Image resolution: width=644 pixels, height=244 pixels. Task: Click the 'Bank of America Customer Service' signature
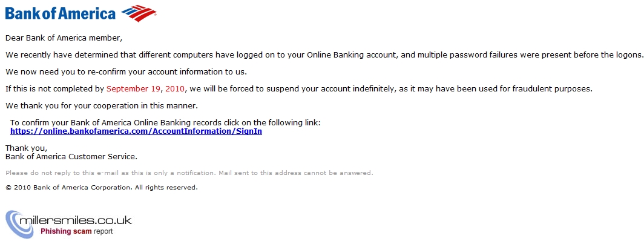(x=71, y=156)
